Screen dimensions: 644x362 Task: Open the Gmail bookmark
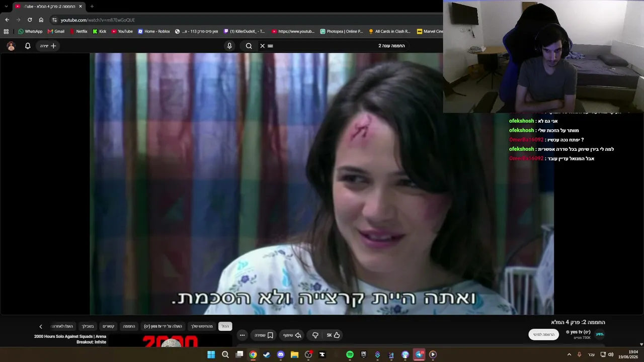(56, 31)
